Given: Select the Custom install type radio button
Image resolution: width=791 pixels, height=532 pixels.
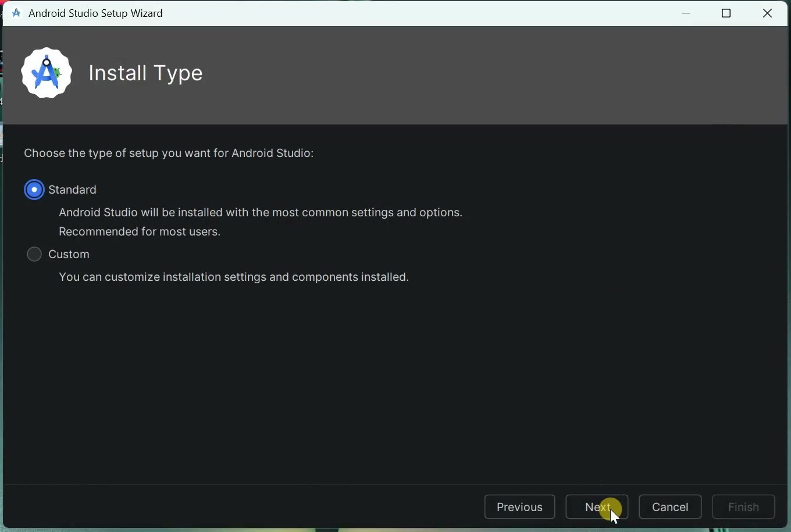Looking at the screenshot, I should (34, 255).
